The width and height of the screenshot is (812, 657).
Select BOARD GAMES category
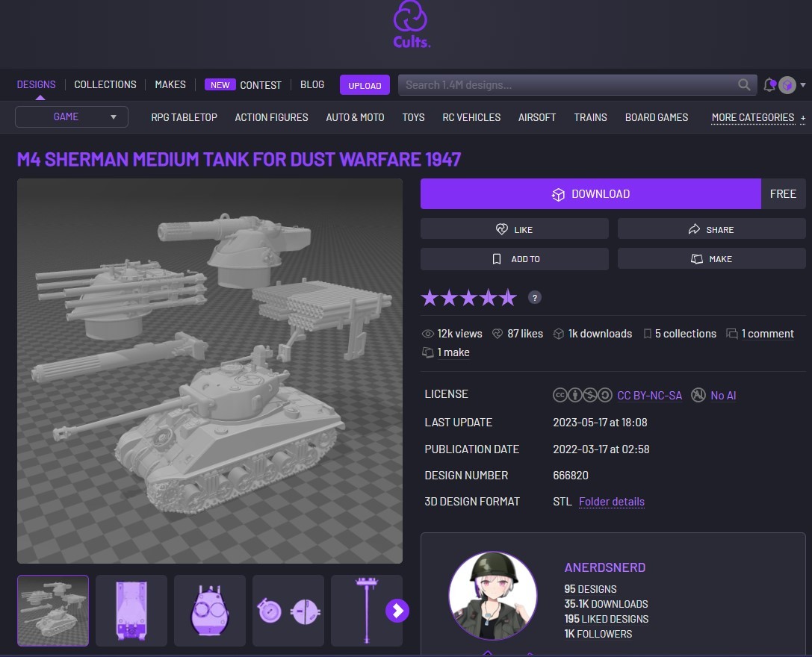click(x=657, y=117)
